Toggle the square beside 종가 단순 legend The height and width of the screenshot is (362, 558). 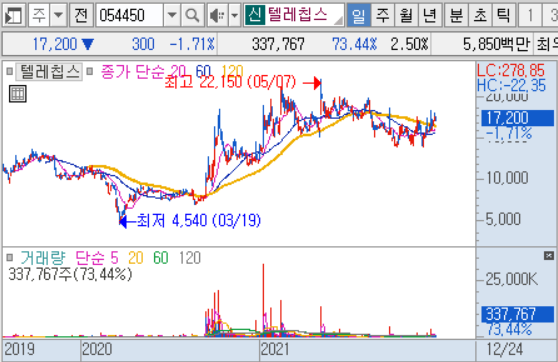[x=90, y=72]
